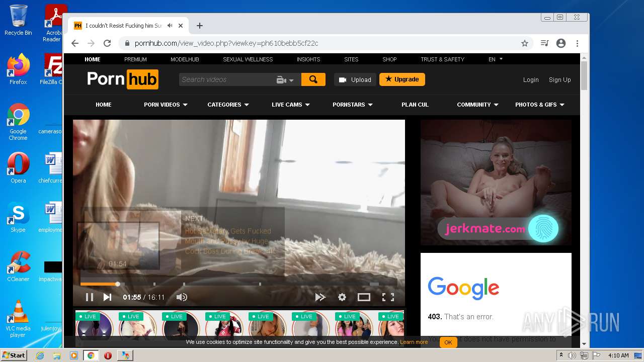Focus the Search videos field
The width and height of the screenshot is (644, 362).
226,79
